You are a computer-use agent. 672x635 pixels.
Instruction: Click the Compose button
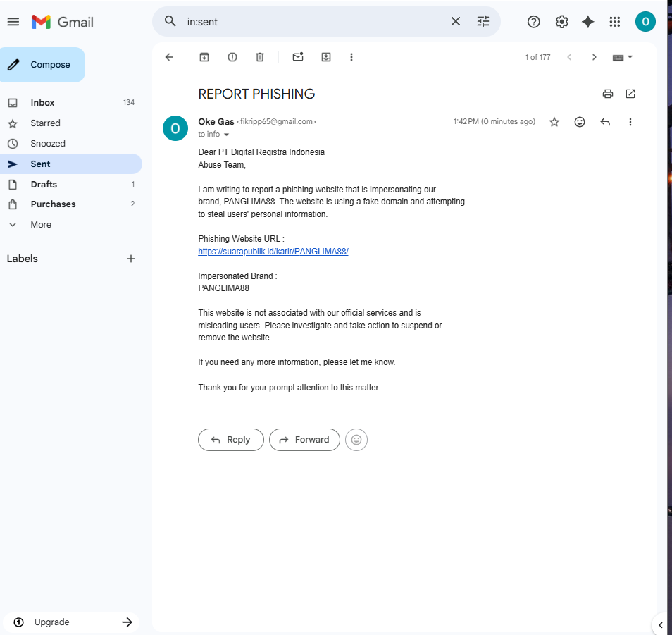tap(42, 65)
